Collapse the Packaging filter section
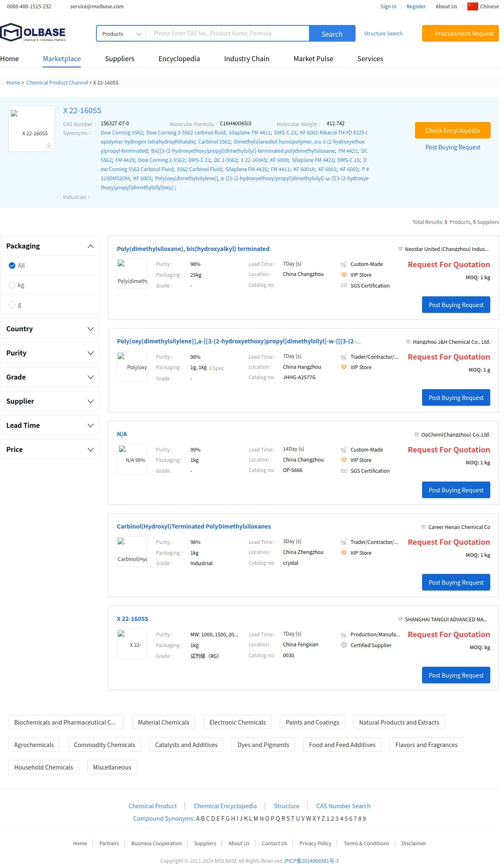 (x=90, y=246)
